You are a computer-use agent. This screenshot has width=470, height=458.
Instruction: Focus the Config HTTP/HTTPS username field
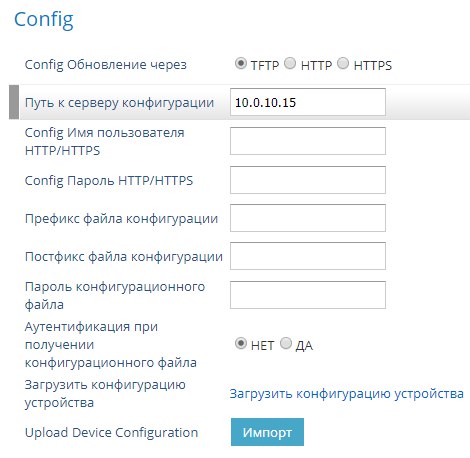coord(308,141)
